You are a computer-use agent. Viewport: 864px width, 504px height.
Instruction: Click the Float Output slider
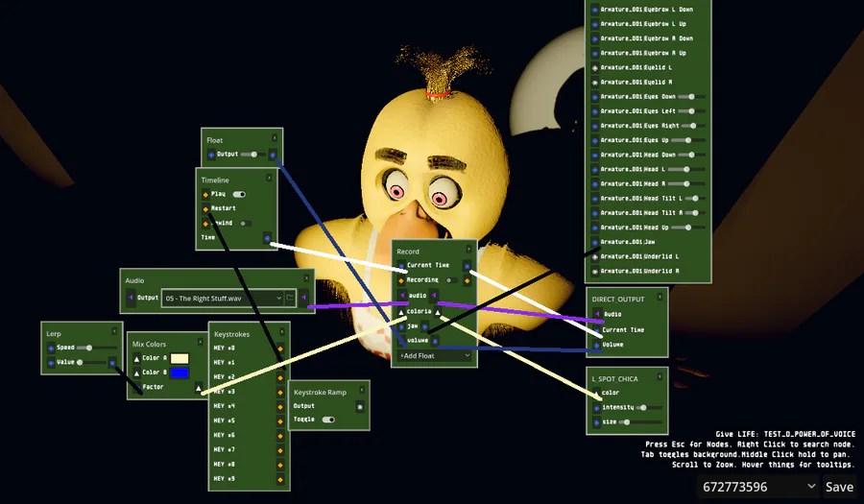252,155
